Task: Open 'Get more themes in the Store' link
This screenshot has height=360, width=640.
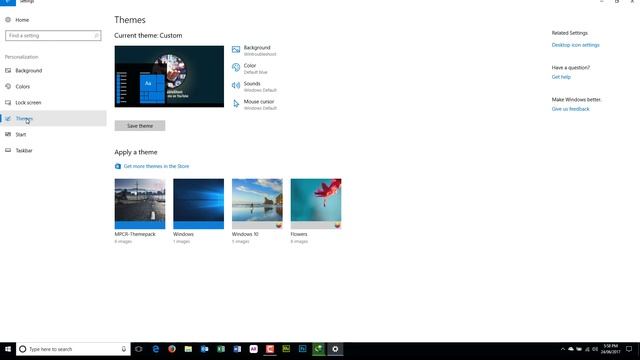Action: click(156, 166)
